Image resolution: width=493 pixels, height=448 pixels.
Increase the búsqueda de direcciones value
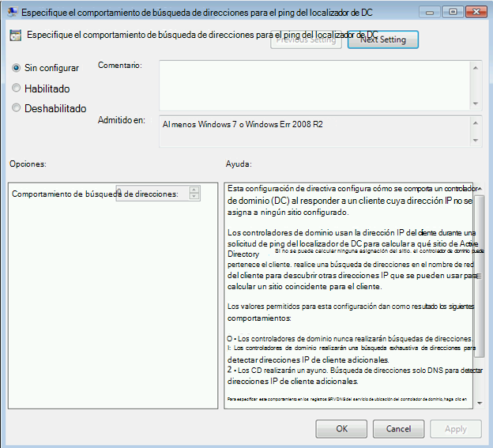pyautogui.click(x=194, y=190)
